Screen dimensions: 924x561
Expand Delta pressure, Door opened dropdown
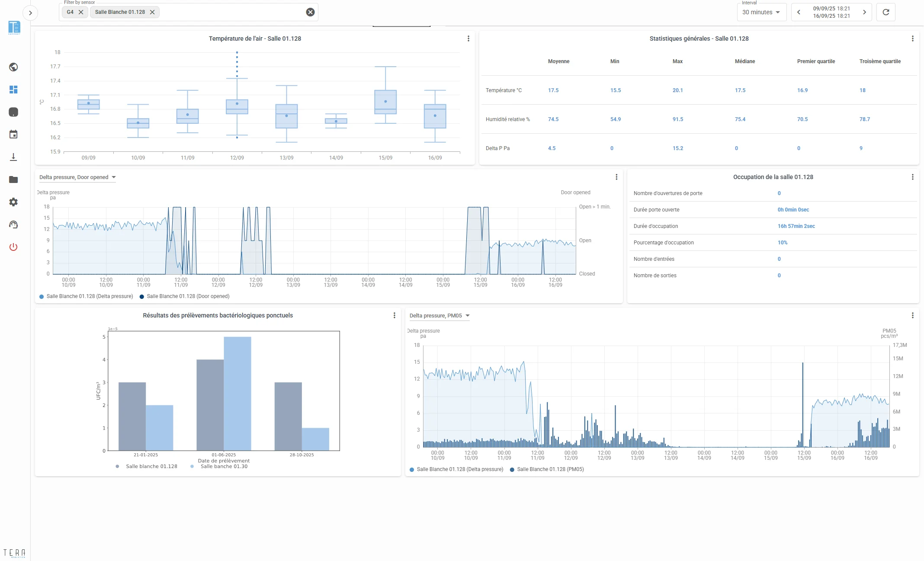click(x=77, y=177)
